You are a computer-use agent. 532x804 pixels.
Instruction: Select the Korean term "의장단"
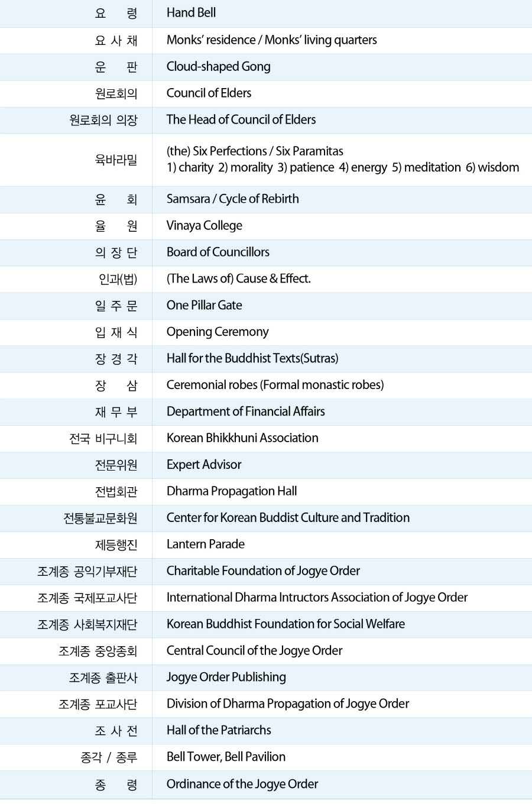116,252
